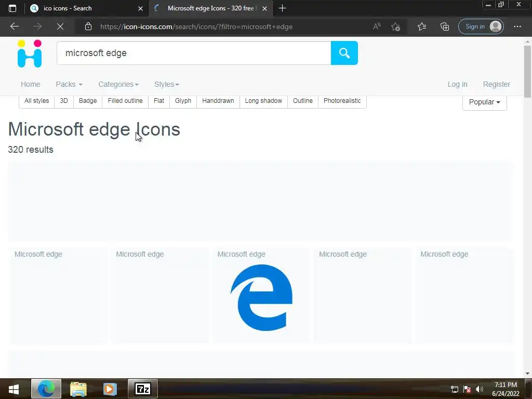Click the icon-icons site logo
The height and width of the screenshot is (399, 532).
(x=30, y=54)
